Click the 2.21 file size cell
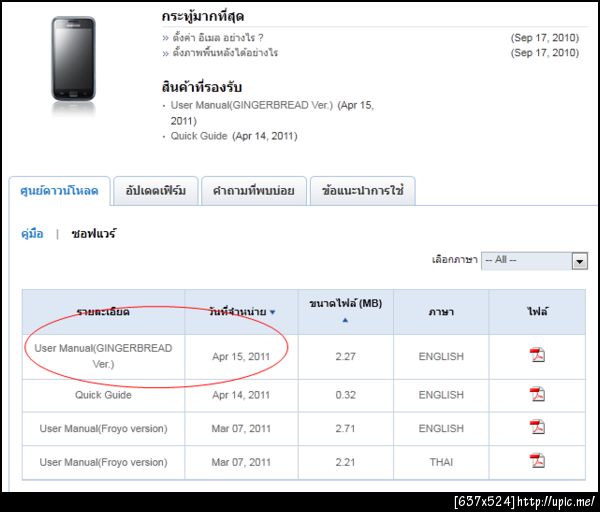 tap(346, 462)
